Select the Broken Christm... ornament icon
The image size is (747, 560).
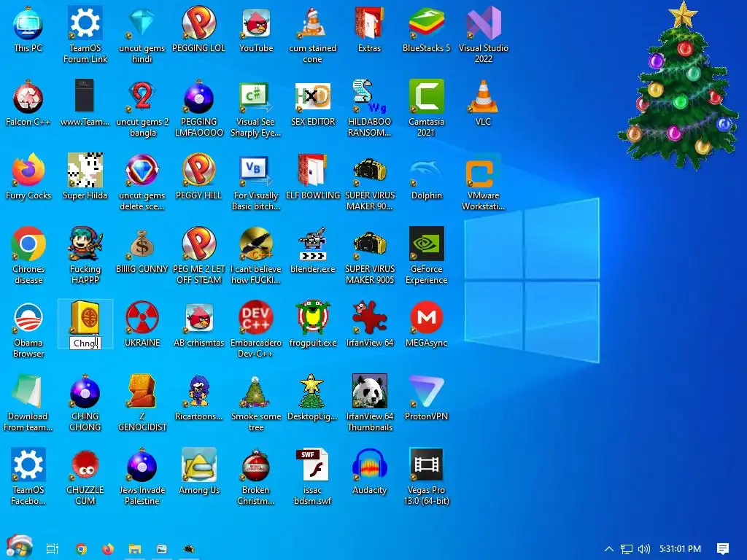[256, 476]
